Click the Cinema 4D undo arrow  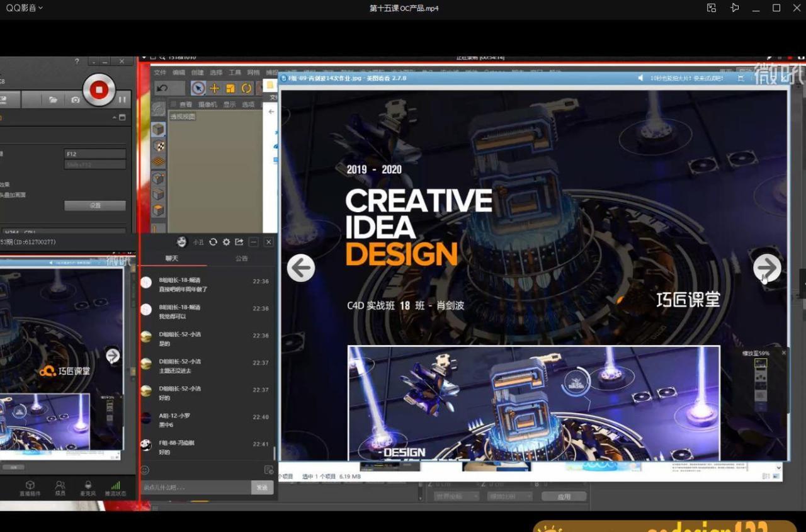click(162, 88)
